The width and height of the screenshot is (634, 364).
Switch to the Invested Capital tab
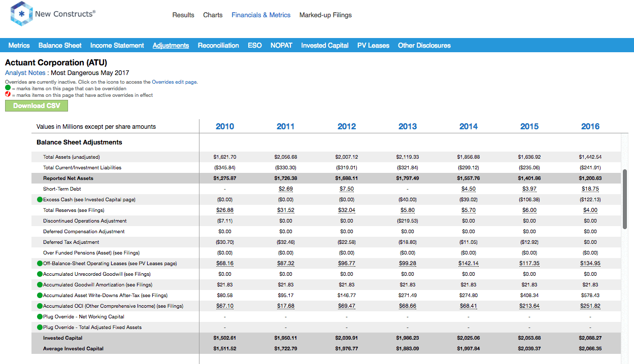(325, 46)
